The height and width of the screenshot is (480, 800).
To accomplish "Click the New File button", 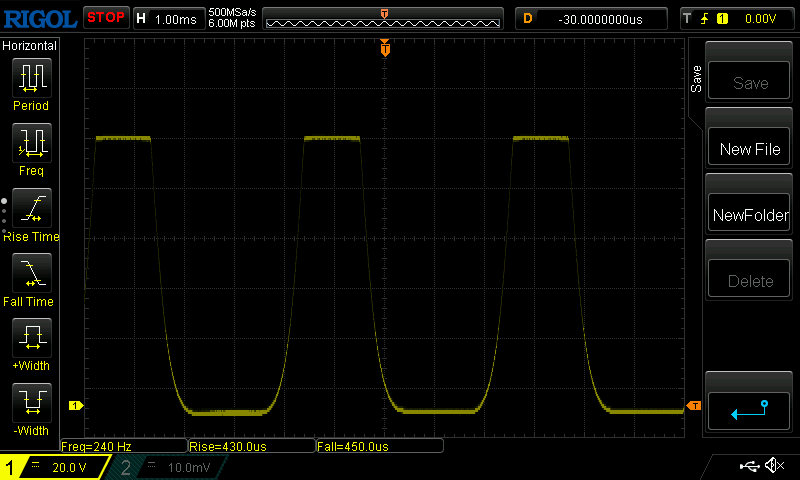I will (x=748, y=146).
